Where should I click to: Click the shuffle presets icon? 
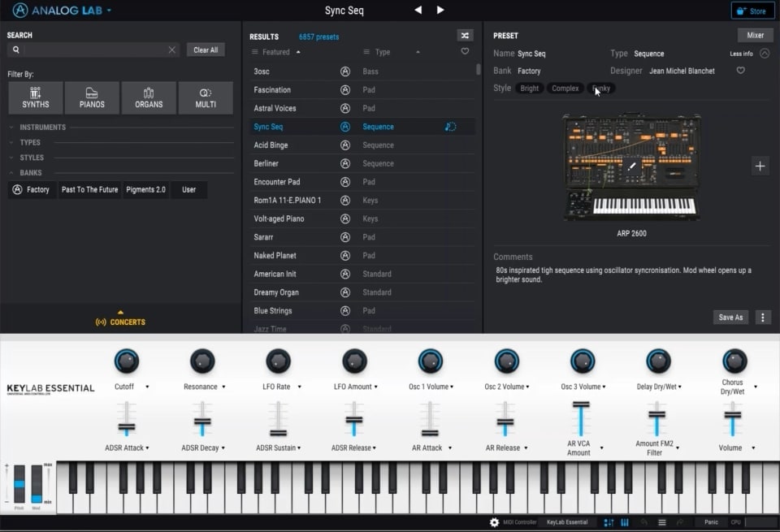[x=465, y=36]
